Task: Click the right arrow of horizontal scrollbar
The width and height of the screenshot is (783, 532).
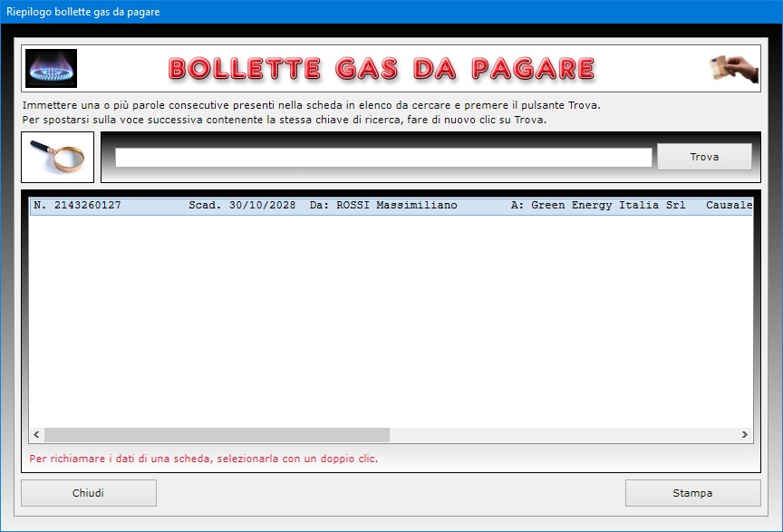Action: (x=745, y=435)
